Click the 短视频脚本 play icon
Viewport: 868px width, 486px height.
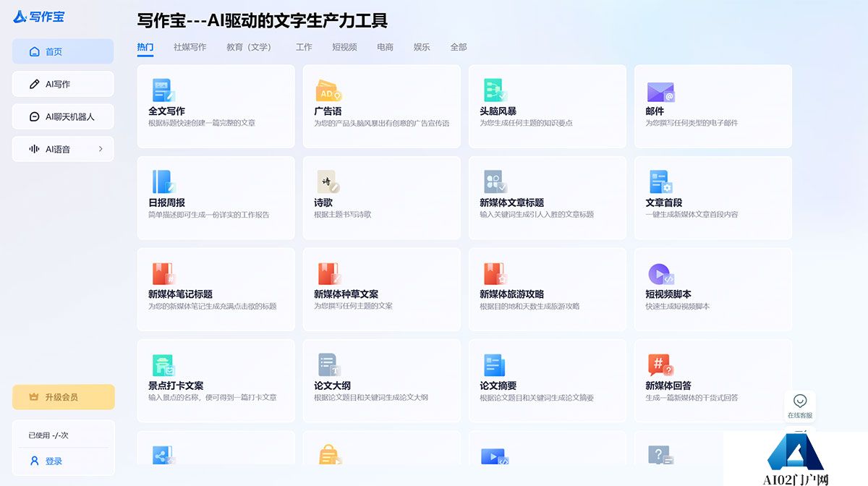[660, 273]
